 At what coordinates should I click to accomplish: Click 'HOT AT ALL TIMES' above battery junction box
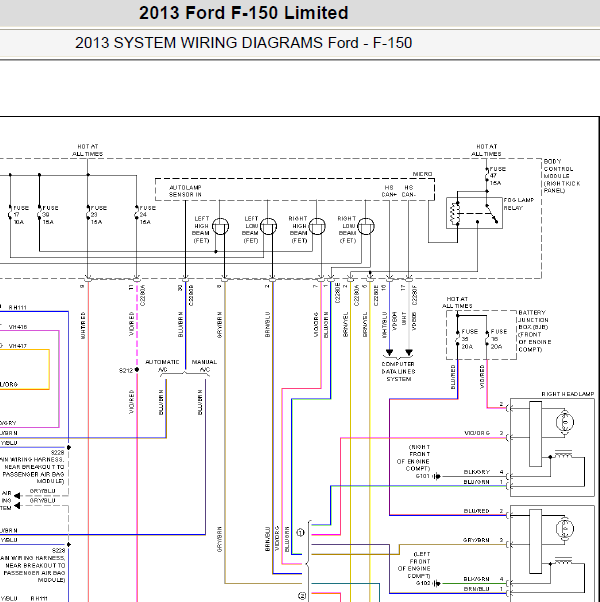point(457,303)
